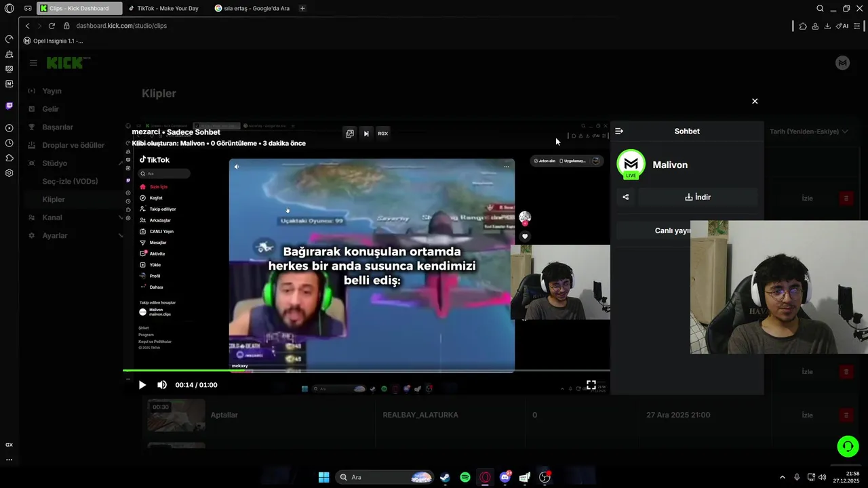The image size is (868, 488).
Task: Open History in the Opera sidebar
Action: coord(9,143)
